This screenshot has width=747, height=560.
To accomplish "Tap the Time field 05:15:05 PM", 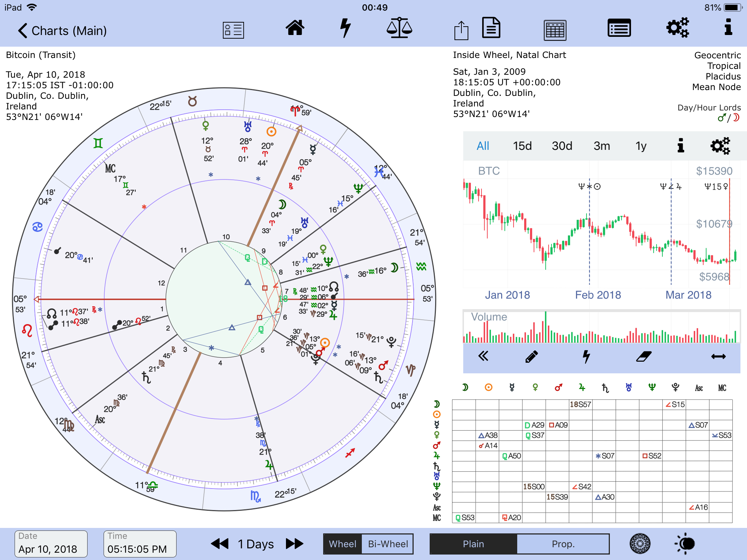I will 140,544.
